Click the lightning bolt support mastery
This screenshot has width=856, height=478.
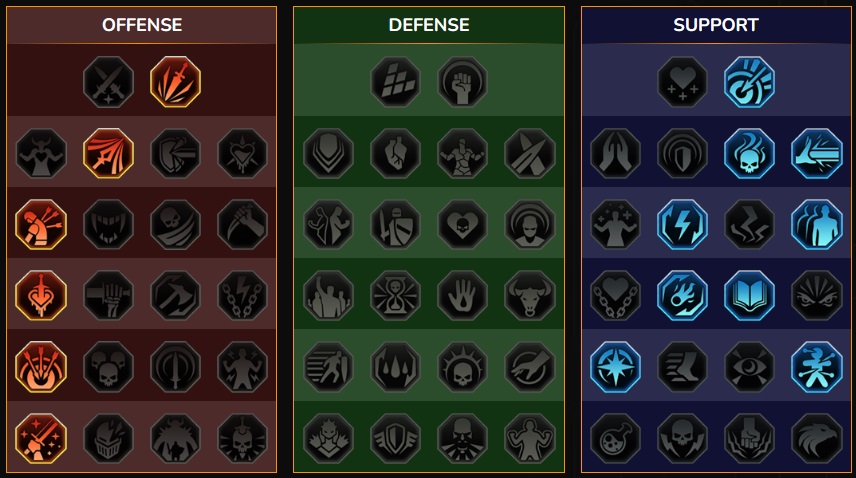coord(682,224)
